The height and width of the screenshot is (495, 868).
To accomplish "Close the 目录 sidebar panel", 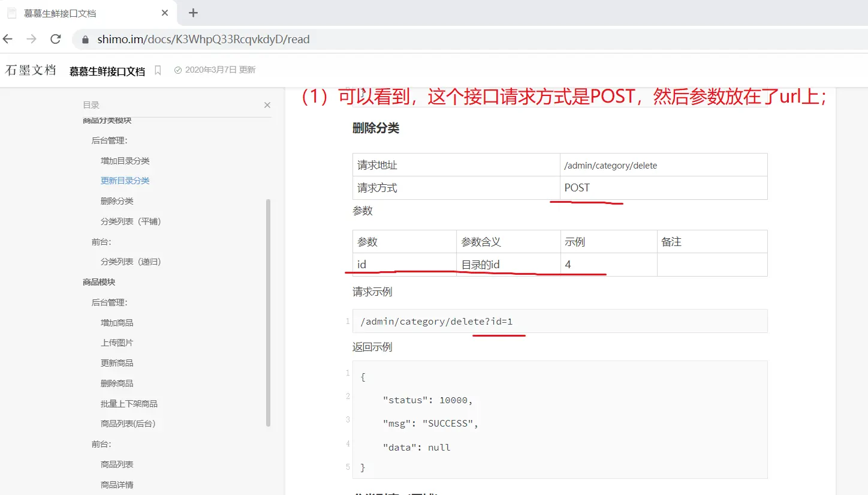I will tap(267, 105).
